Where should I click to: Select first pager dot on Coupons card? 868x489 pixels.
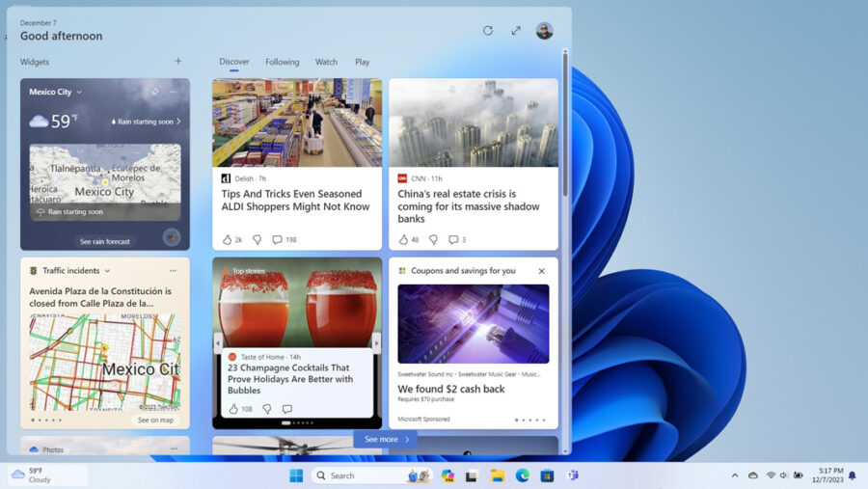[517, 420]
